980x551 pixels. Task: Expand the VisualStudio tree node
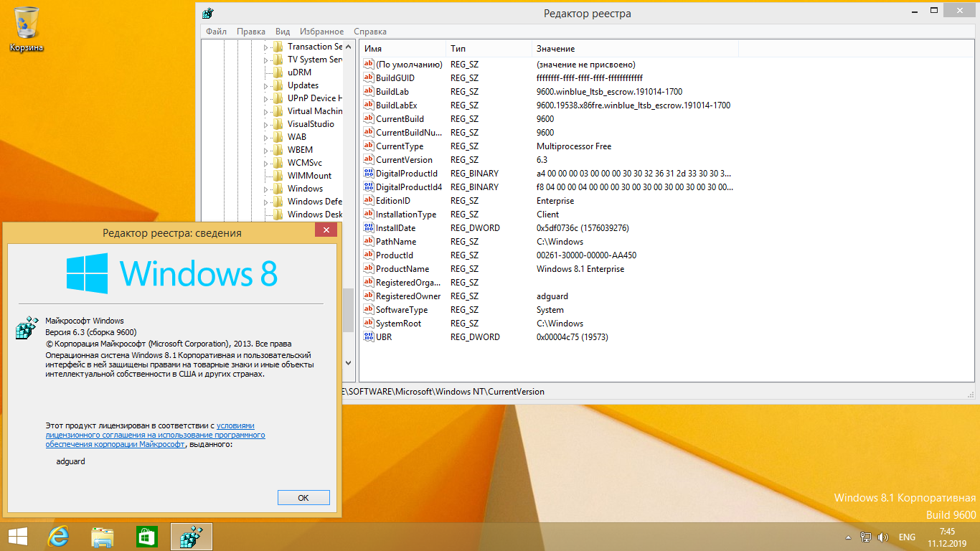coord(265,124)
